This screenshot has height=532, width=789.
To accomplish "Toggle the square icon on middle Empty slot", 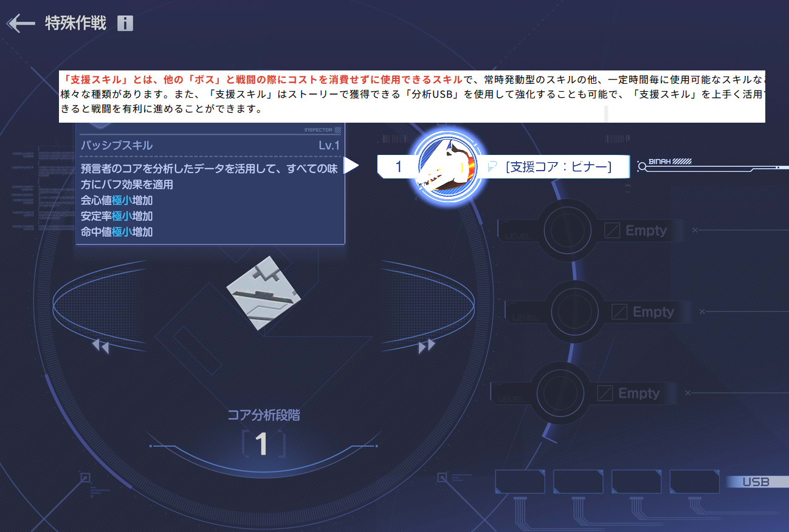I will point(619,312).
